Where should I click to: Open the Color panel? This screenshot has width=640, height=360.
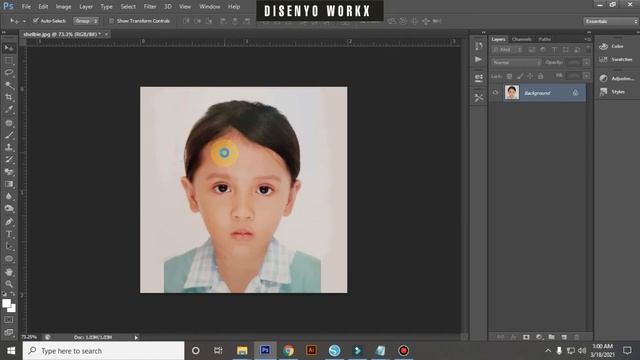pos(611,46)
